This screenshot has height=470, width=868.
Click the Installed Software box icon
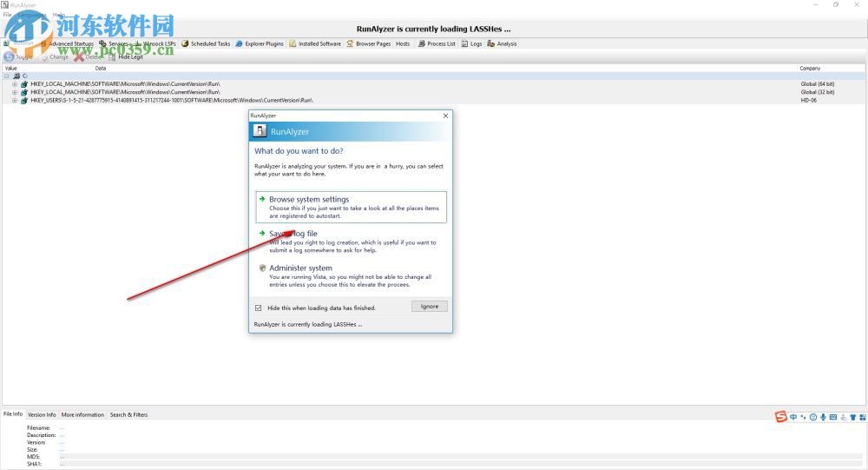point(293,43)
